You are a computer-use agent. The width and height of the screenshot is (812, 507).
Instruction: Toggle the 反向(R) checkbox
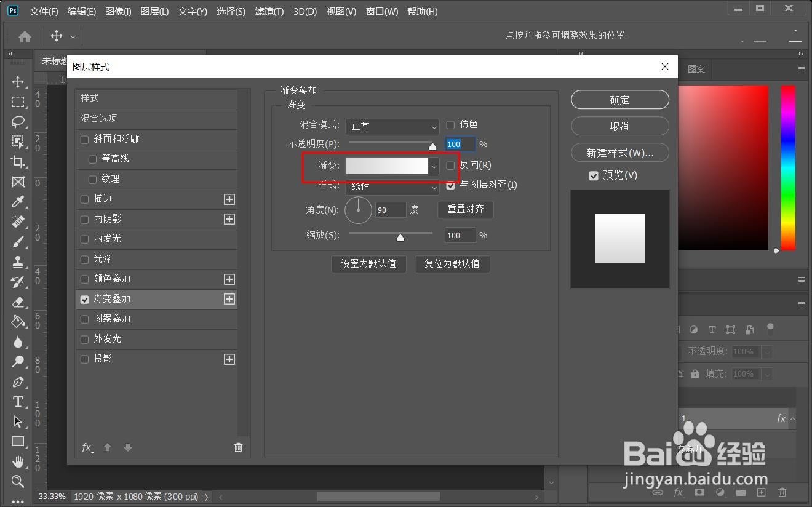point(450,166)
